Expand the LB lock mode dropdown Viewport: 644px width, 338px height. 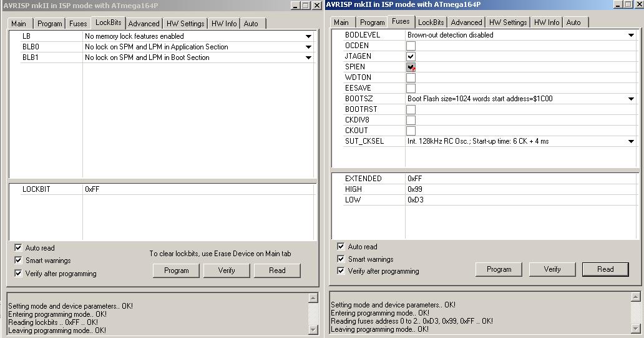(x=308, y=36)
